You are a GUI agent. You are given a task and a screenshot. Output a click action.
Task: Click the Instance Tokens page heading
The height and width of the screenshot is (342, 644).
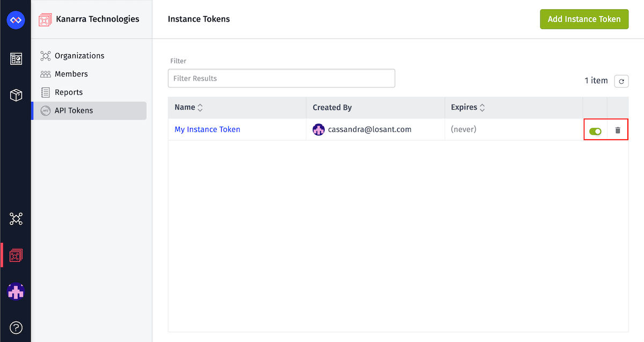[199, 19]
